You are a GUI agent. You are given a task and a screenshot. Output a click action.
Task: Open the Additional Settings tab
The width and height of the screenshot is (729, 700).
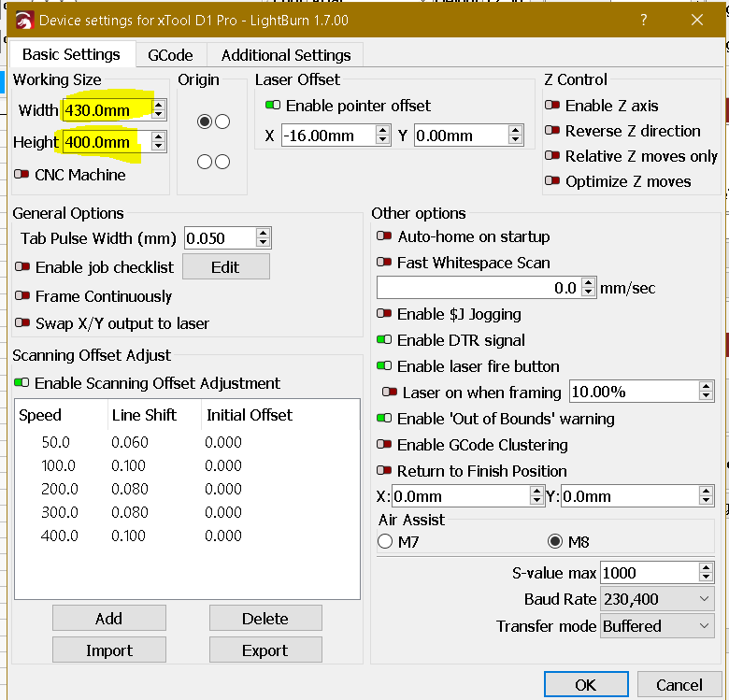tap(285, 55)
